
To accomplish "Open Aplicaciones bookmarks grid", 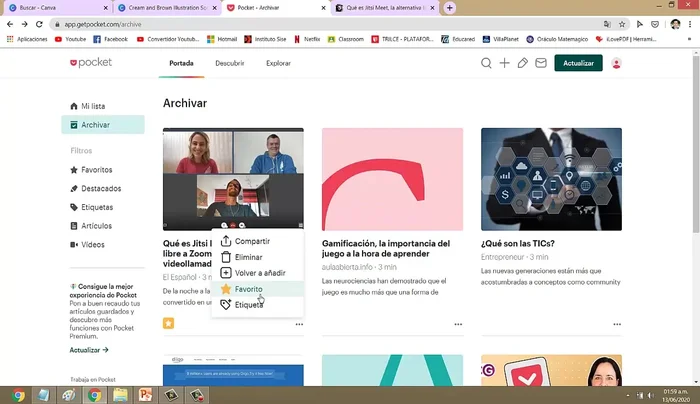I will 27,39.
